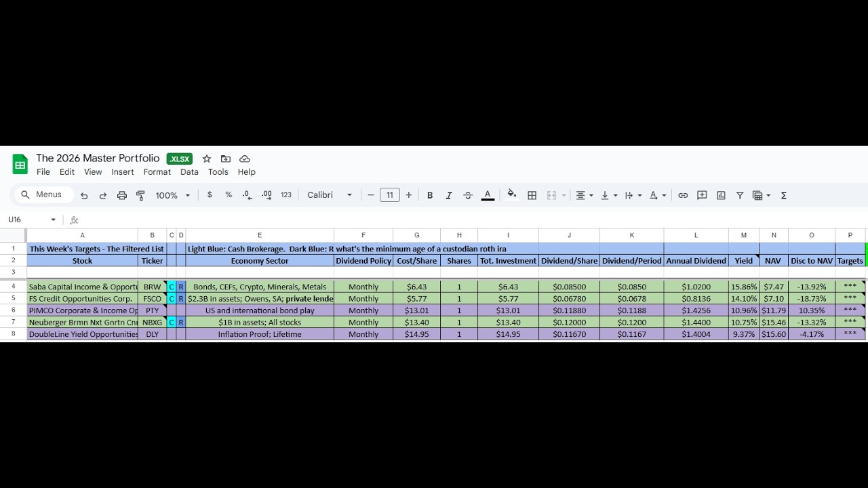
Task: Open the View menu
Action: point(93,172)
